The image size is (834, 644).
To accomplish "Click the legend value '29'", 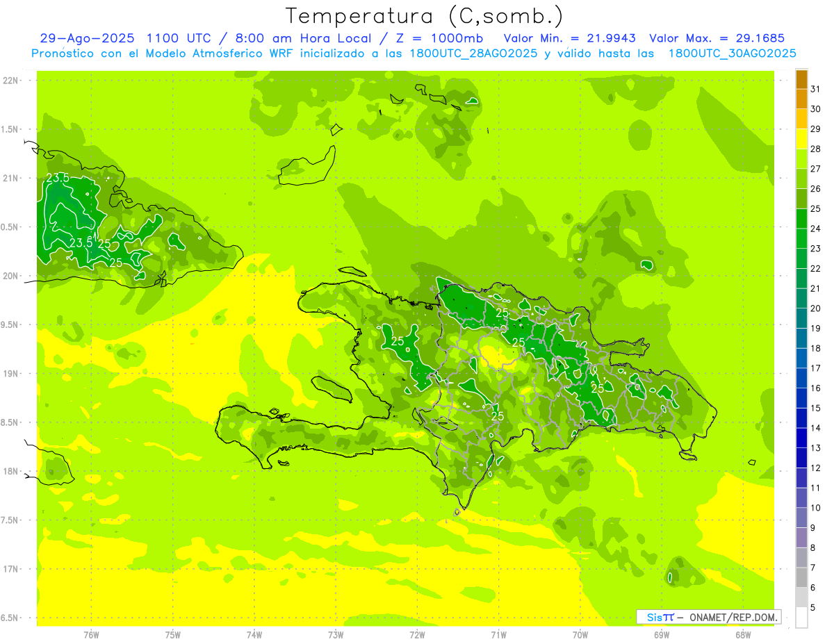I will 816,129.
